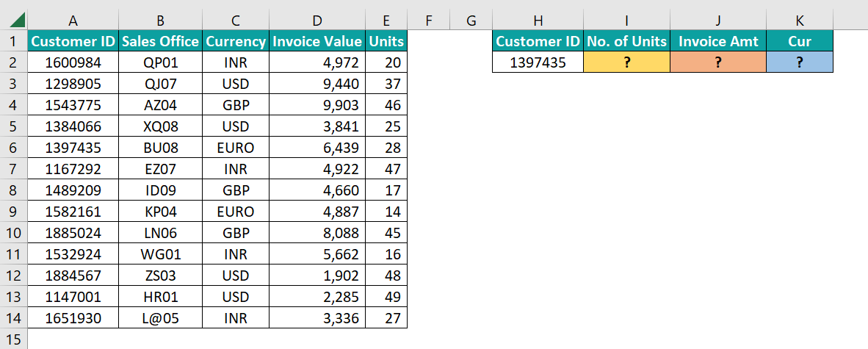The image size is (868, 349).
Task: Select Sales Office cell XQ08
Action: tap(160, 126)
